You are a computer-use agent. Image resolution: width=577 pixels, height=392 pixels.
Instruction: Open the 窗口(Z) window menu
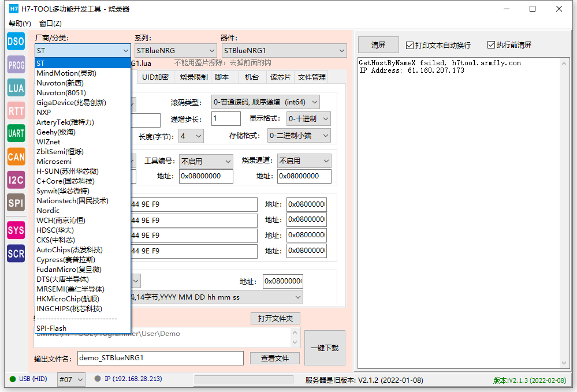coord(50,24)
